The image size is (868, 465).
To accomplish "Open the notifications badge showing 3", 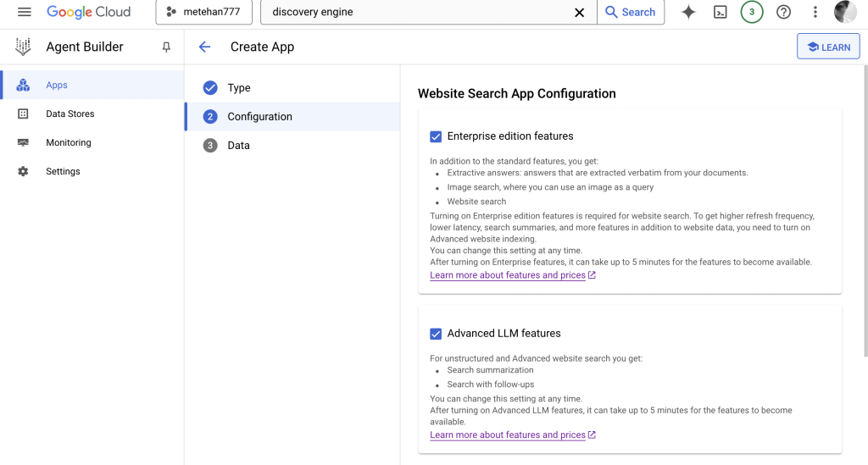I will pyautogui.click(x=751, y=13).
